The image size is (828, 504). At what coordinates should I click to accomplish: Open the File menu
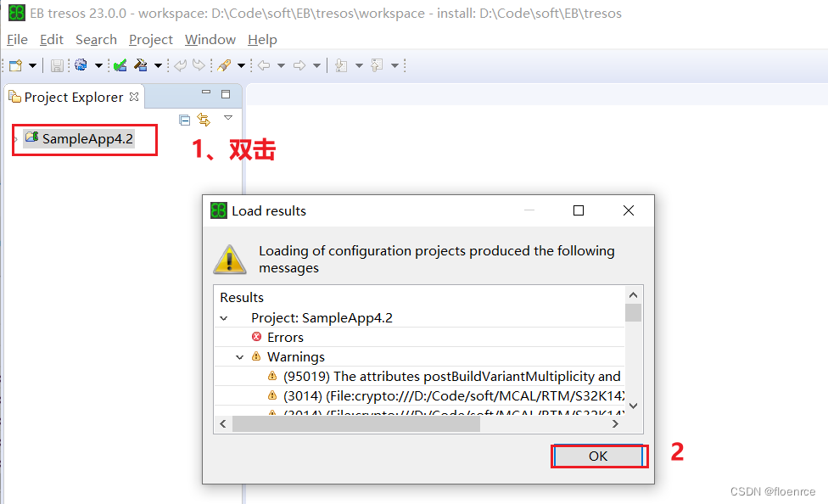(17, 40)
